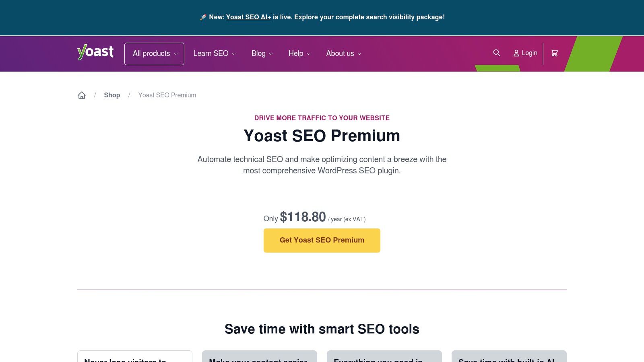This screenshot has height=362, width=644.
Task: Click the "Never lose visitors" feature card
Action: pyautogui.click(x=134, y=357)
